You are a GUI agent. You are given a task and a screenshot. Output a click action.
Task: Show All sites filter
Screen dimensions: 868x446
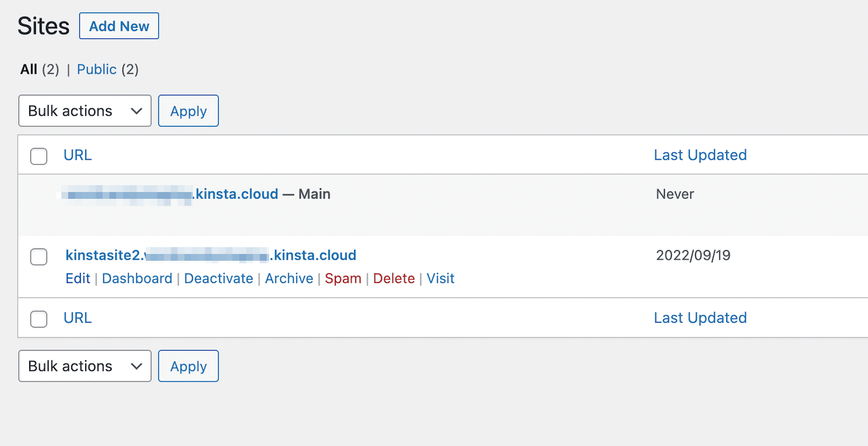[x=29, y=69]
